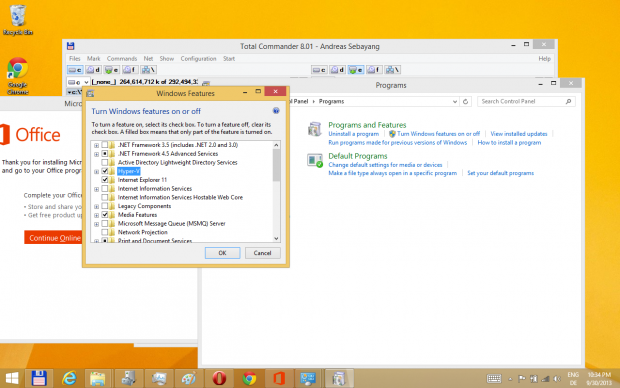Check Internet Information Services Hostable Web Core
The width and height of the screenshot is (620, 388).
tap(105, 197)
